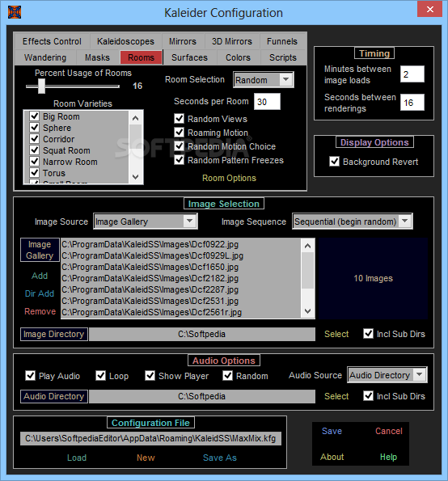448x481 pixels.
Task: Open the Funnels tab
Action: [282, 41]
